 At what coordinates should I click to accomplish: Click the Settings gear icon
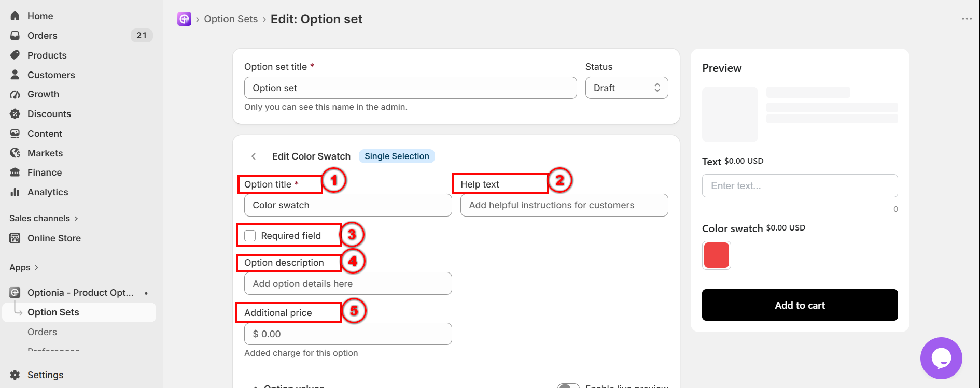tap(15, 375)
